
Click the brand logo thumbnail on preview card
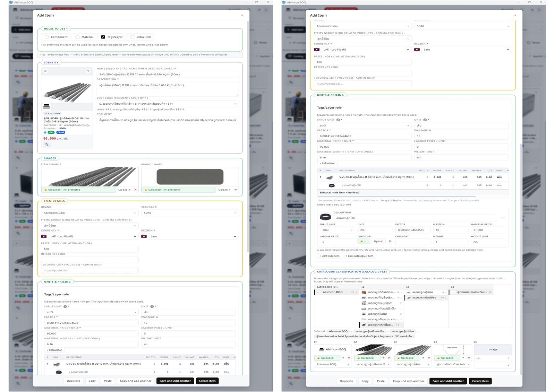coord(46,106)
